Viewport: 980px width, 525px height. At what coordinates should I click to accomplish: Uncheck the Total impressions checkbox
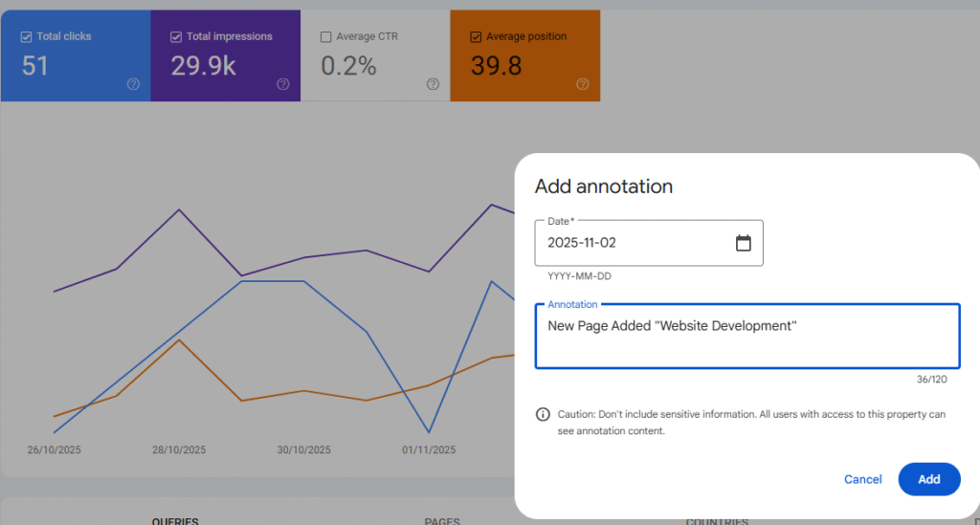point(176,37)
